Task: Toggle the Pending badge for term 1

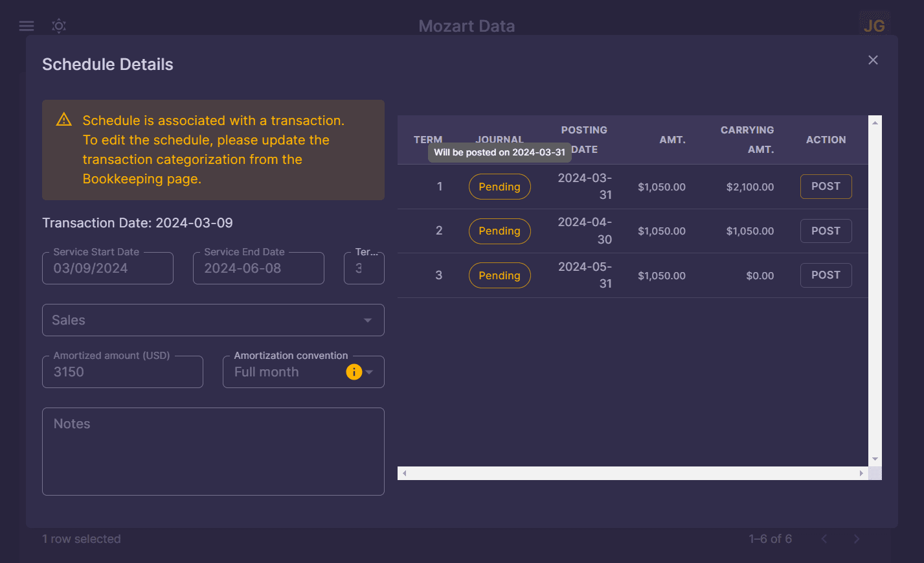Action: tap(499, 187)
